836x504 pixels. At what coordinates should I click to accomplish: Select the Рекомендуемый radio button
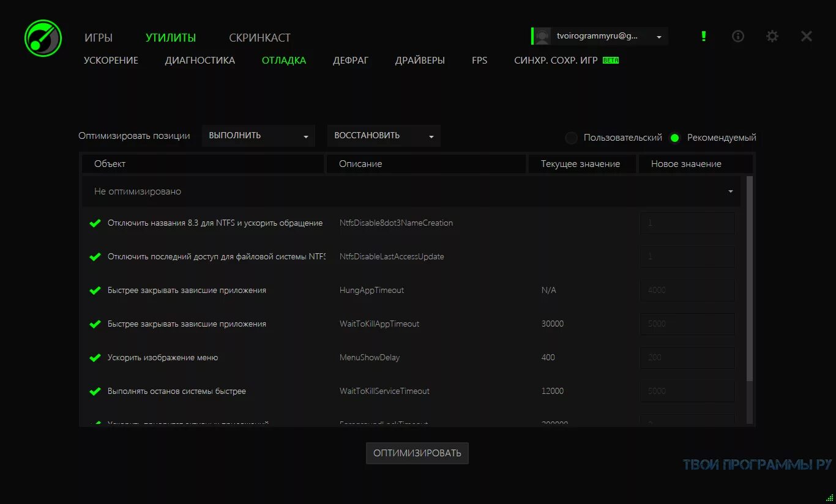point(675,138)
